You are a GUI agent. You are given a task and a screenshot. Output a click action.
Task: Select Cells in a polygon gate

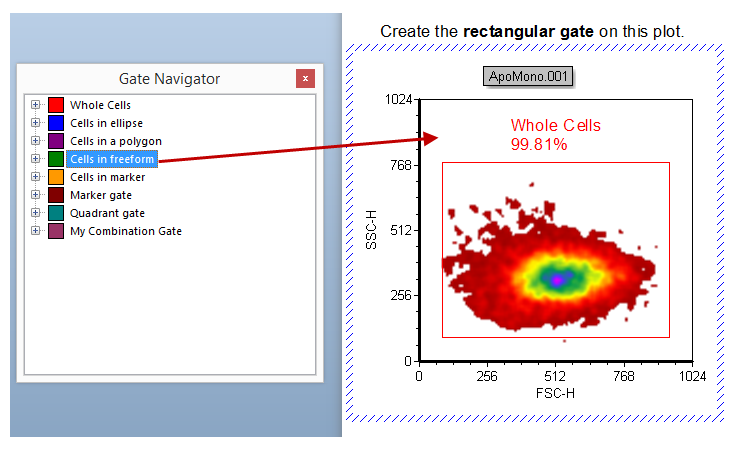click(115, 141)
